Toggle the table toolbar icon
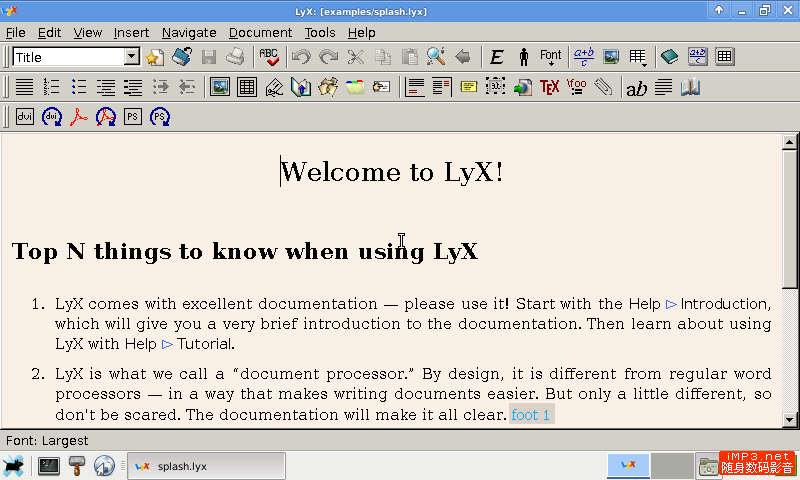Image resolution: width=800 pixels, height=480 pixels. 724,57
